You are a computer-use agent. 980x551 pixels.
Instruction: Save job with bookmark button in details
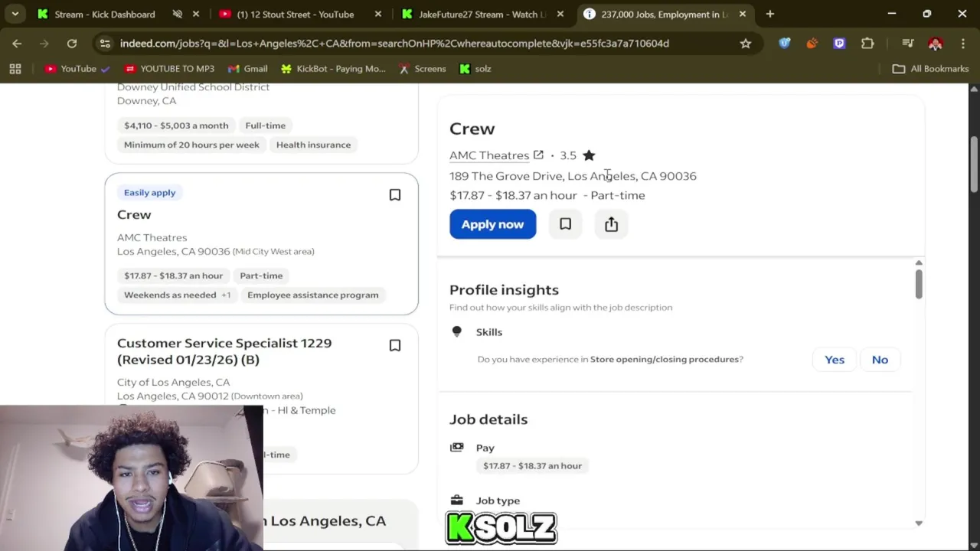coord(565,224)
